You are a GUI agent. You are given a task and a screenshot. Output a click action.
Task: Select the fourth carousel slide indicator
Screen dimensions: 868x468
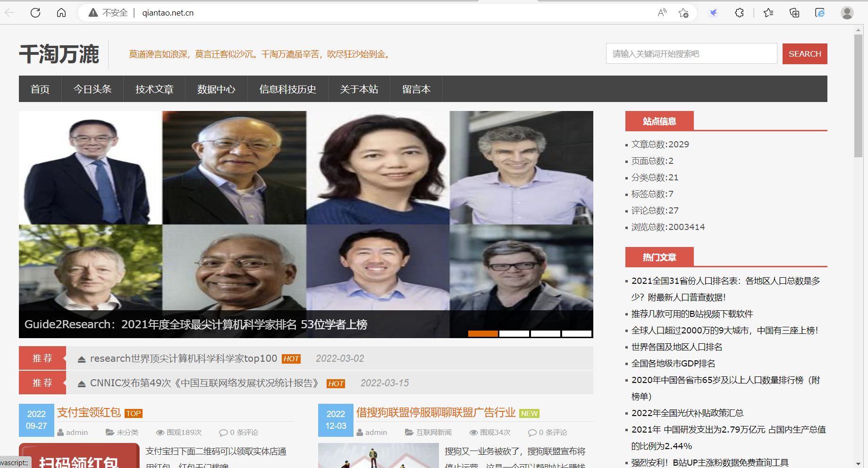click(x=576, y=333)
